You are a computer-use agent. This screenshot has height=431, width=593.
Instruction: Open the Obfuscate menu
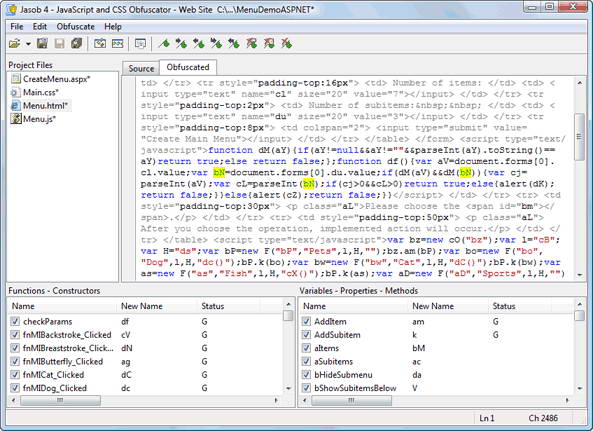click(x=76, y=27)
